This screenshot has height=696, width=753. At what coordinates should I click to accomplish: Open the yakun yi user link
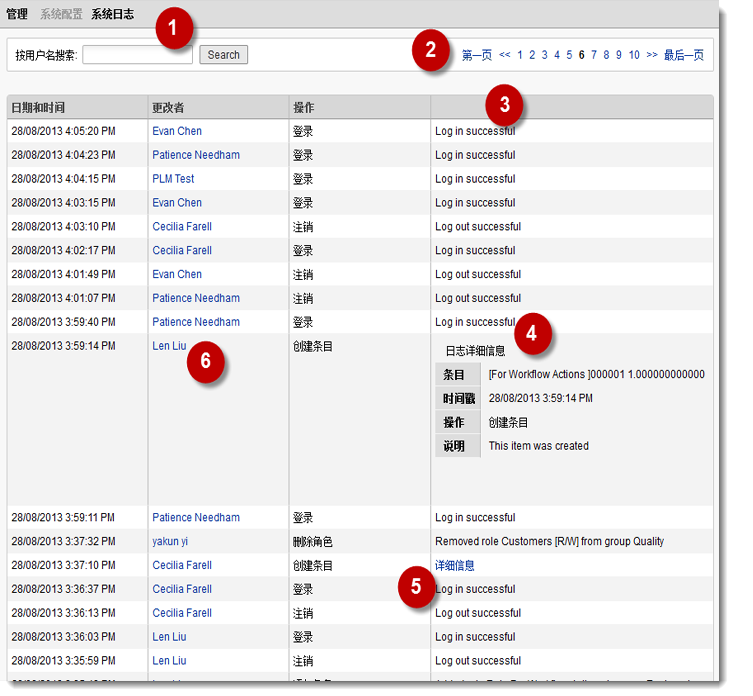(170, 541)
